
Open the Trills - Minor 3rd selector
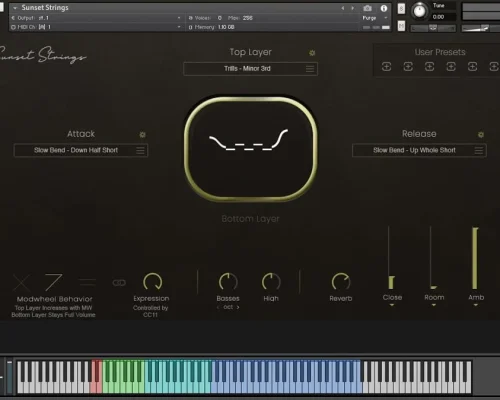tap(250, 69)
